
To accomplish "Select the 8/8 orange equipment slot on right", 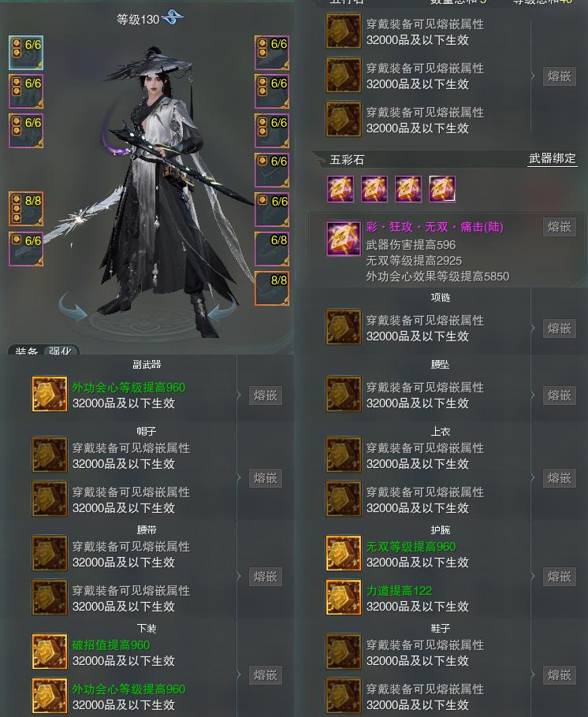I will 272,288.
